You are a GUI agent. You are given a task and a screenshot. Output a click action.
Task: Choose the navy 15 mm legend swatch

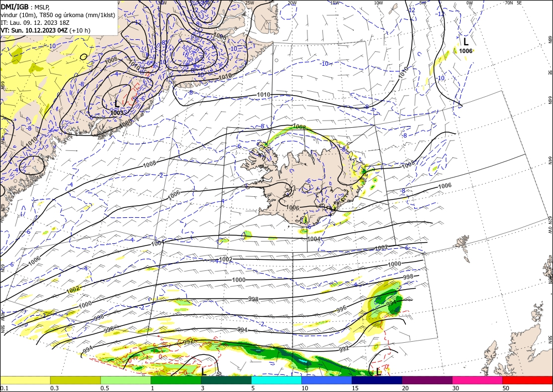coord(377,380)
